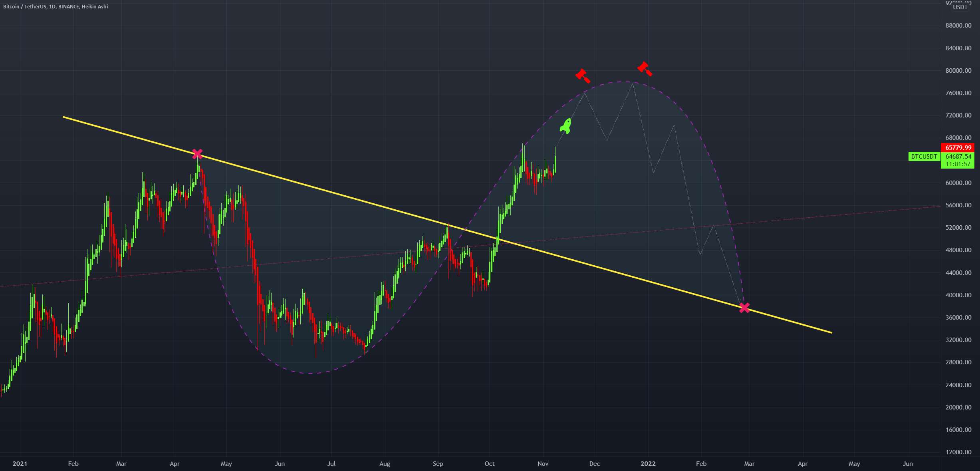Click the Oct label on time axis
The height and width of the screenshot is (471, 980).
489,463
